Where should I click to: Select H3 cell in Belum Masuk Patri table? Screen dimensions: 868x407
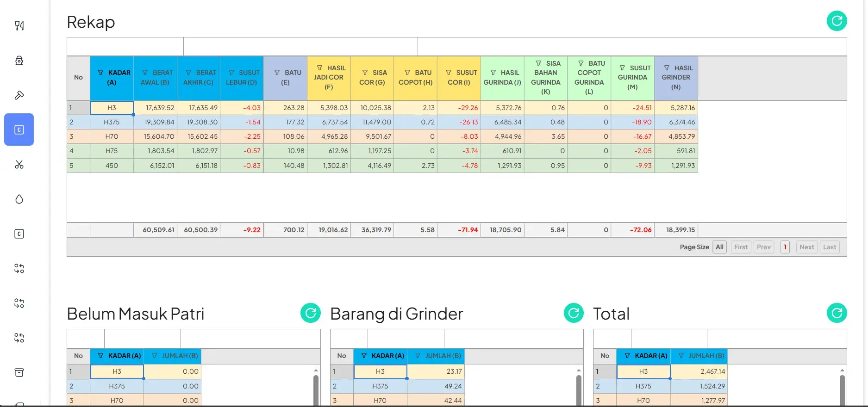click(117, 371)
